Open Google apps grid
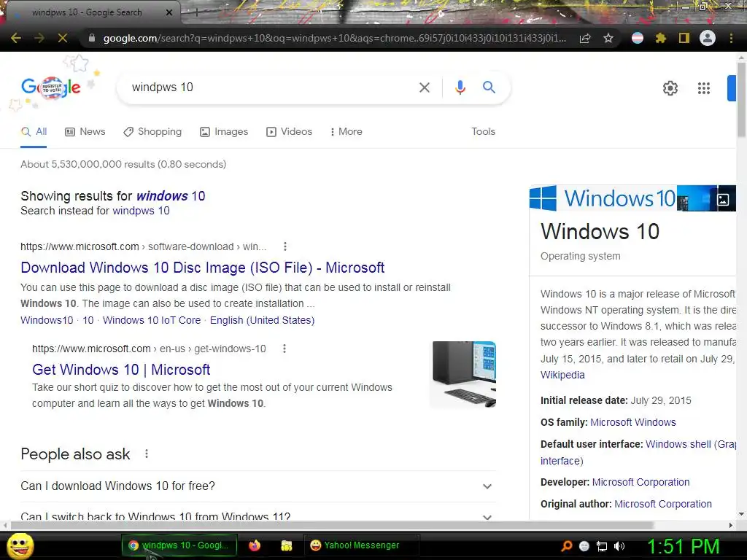 pyautogui.click(x=704, y=88)
